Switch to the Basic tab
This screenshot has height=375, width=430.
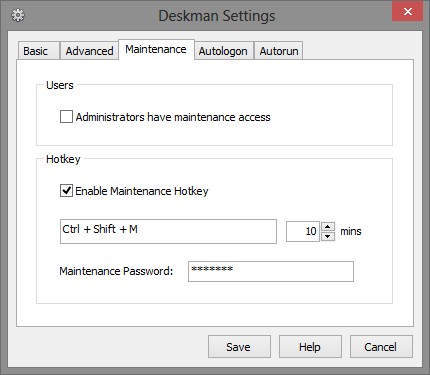click(35, 51)
